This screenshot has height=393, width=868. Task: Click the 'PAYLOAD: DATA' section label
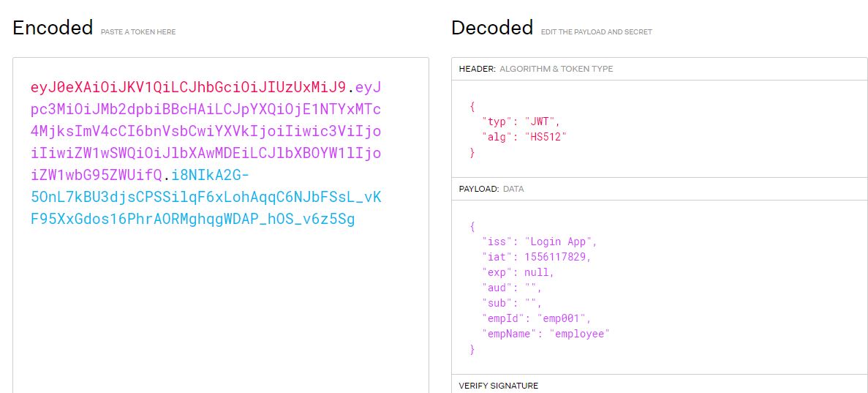(491, 189)
